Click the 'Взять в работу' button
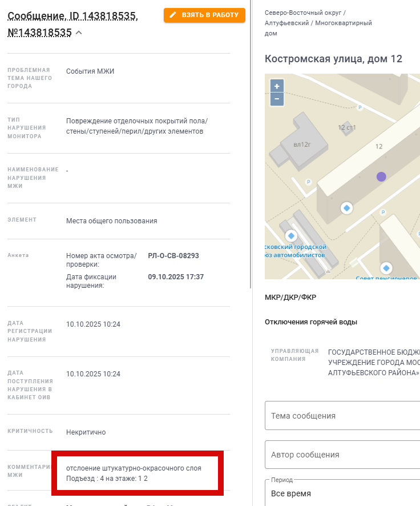The height and width of the screenshot is (506, 420). coord(204,15)
